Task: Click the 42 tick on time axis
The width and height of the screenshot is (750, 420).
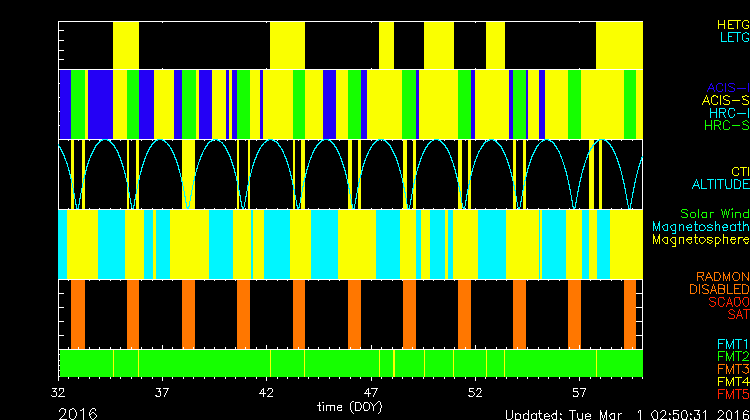Action: [x=267, y=394]
